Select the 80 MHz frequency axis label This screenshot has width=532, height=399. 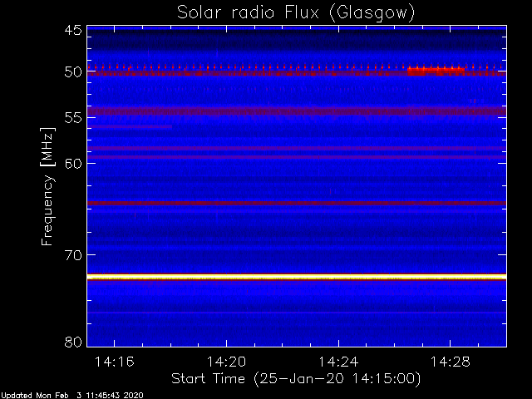(x=73, y=342)
